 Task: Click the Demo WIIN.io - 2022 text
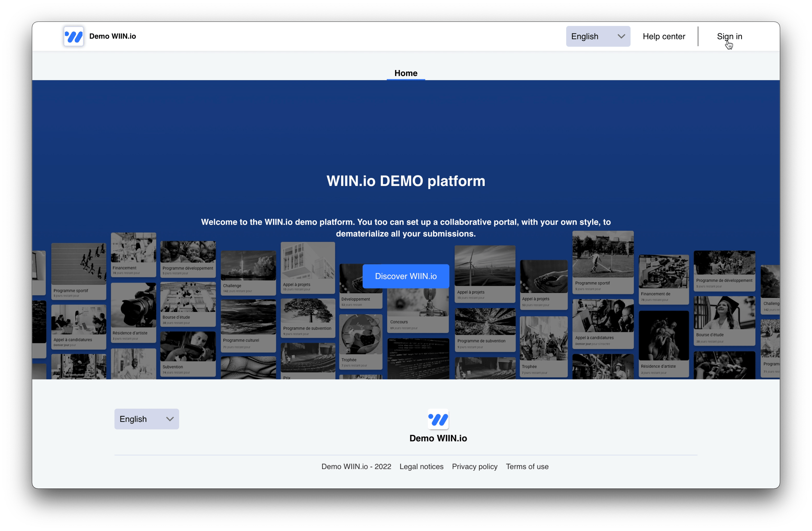coord(356,466)
